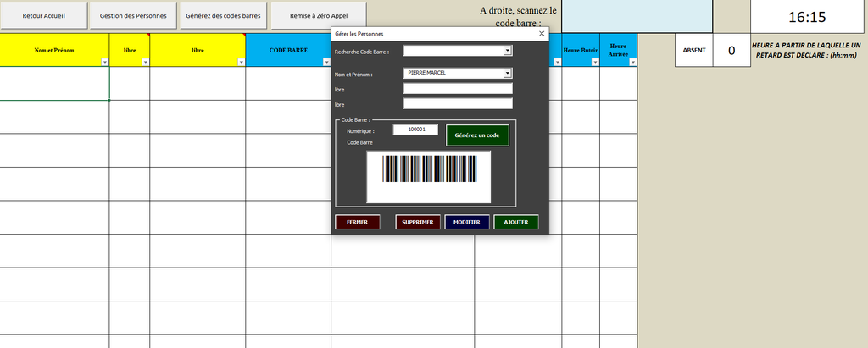Click the Heure Arrivée column header

click(618, 50)
